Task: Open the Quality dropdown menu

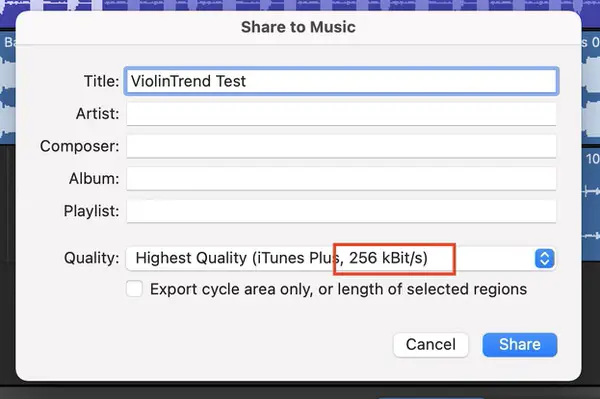Action: click(341, 258)
